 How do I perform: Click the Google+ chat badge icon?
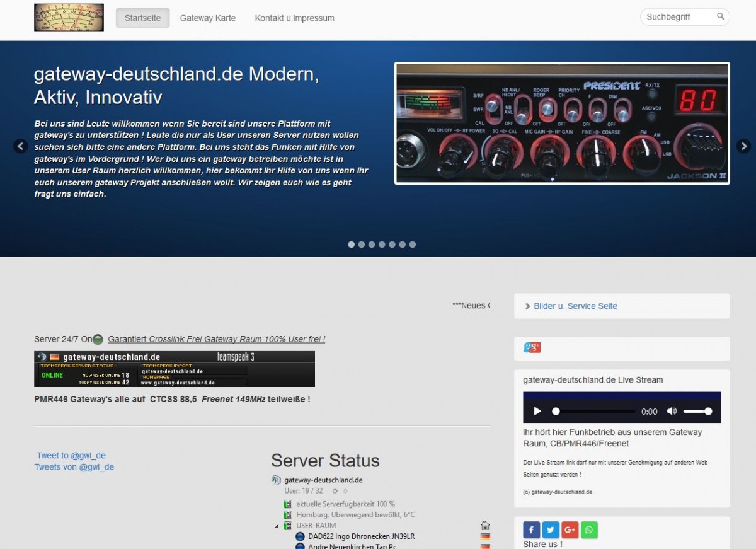tap(532, 347)
